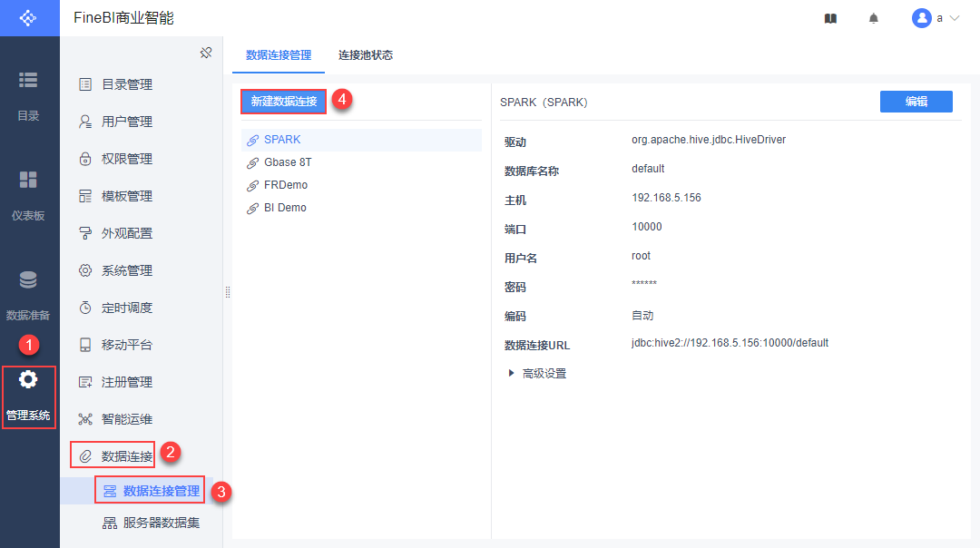Click link icon beside SPARK connection
The image size is (980, 548).
(x=252, y=140)
